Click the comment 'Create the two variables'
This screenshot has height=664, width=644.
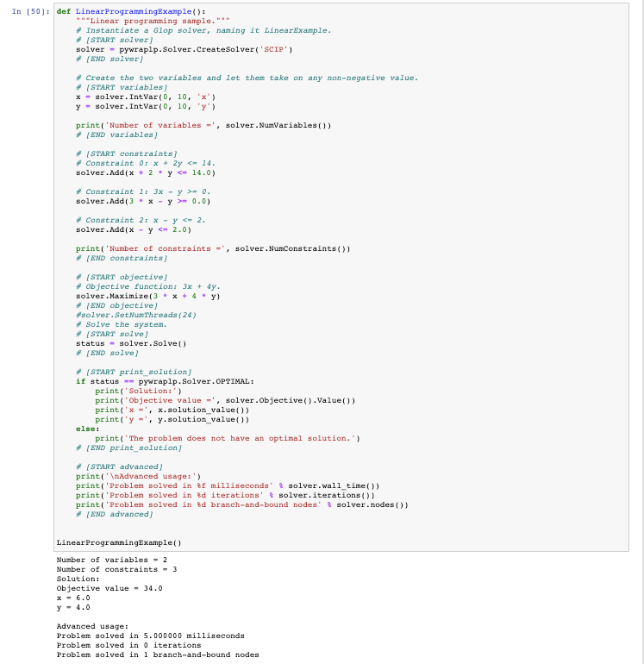pos(247,78)
